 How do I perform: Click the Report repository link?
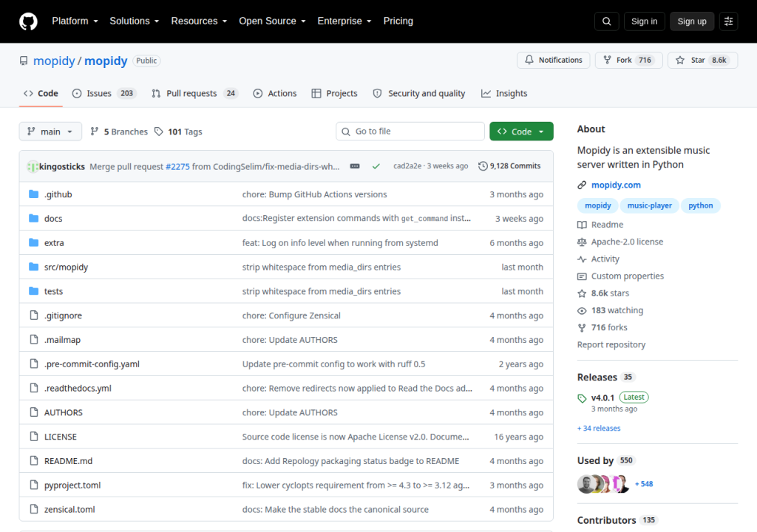[x=611, y=344]
